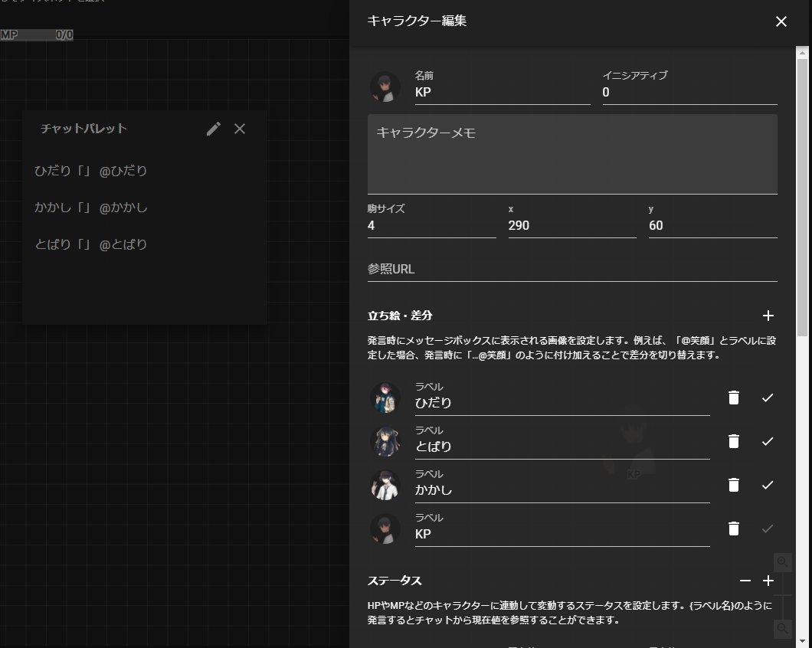Image resolution: width=812 pixels, height=648 pixels.
Task: Click the KP character avatar thumbnail
Action: click(385, 87)
